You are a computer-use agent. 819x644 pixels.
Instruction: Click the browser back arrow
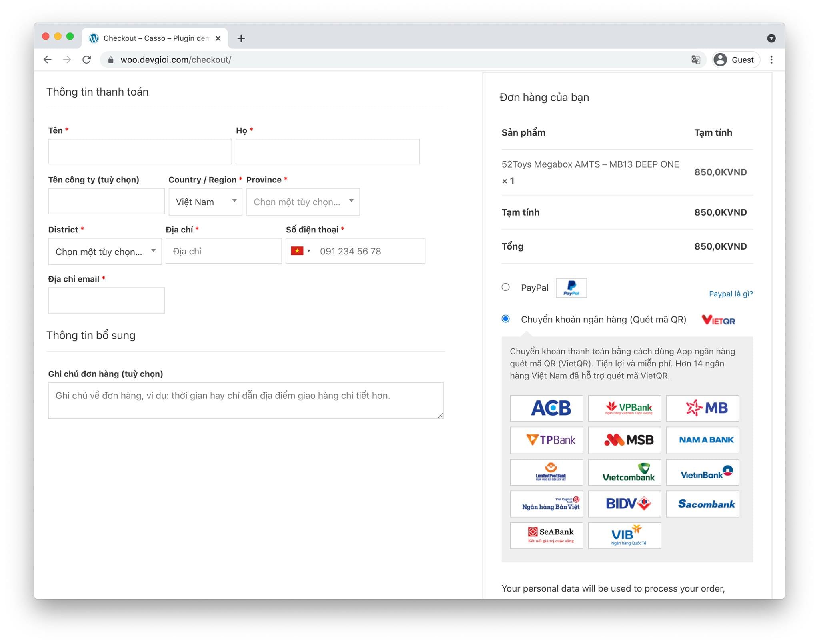click(x=48, y=60)
